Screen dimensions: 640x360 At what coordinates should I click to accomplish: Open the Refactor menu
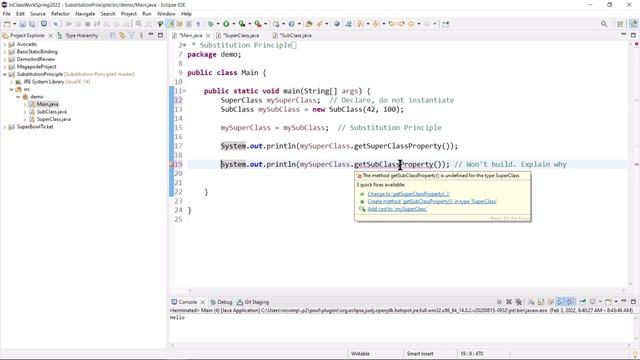coord(60,13)
